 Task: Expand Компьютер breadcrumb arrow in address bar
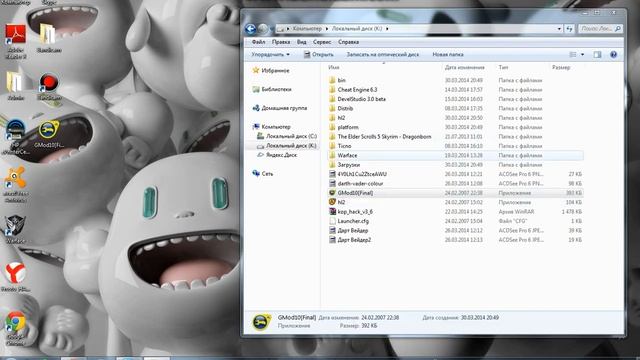tap(327, 29)
